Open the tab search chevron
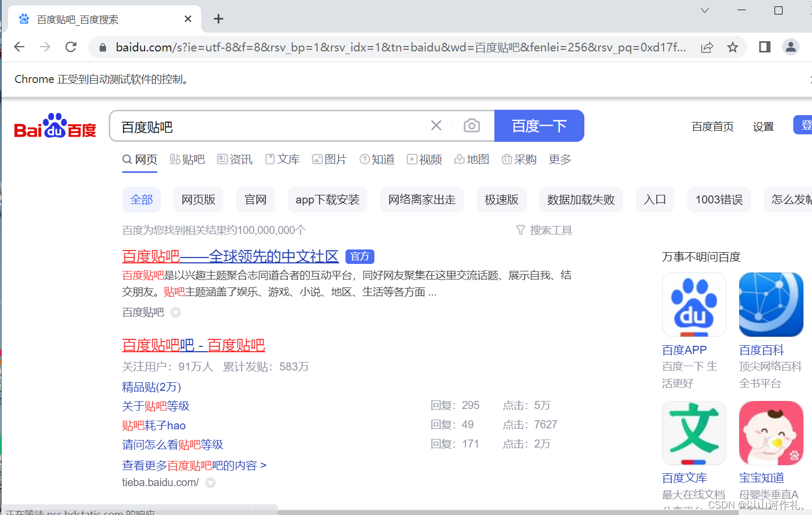 pos(705,10)
